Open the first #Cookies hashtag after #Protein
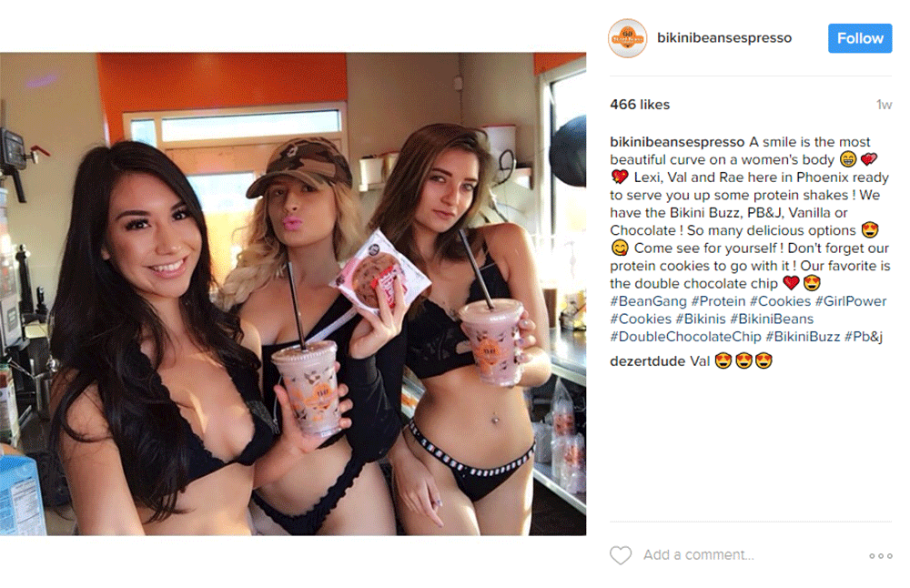The height and width of the screenshot is (588, 910). coord(780,301)
